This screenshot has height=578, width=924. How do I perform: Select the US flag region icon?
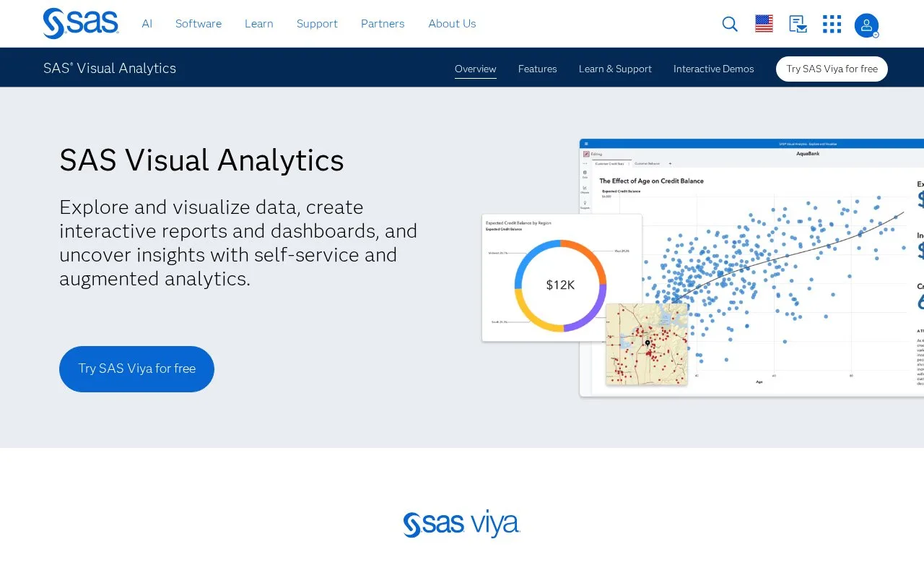764,24
